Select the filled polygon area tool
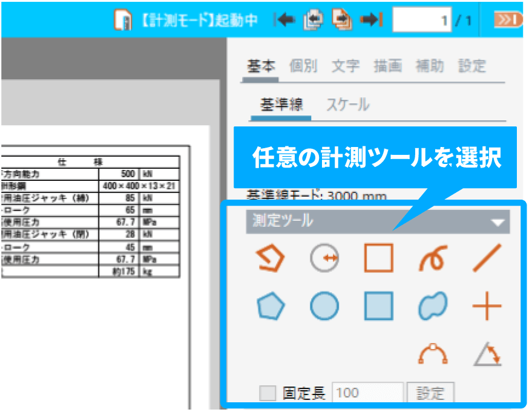 click(270, 307)
